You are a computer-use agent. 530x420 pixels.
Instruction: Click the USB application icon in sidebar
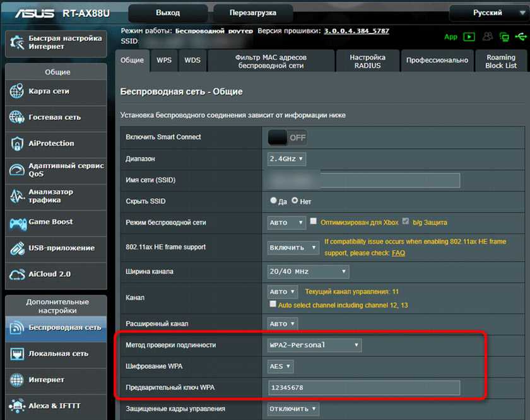pos(17,248)
